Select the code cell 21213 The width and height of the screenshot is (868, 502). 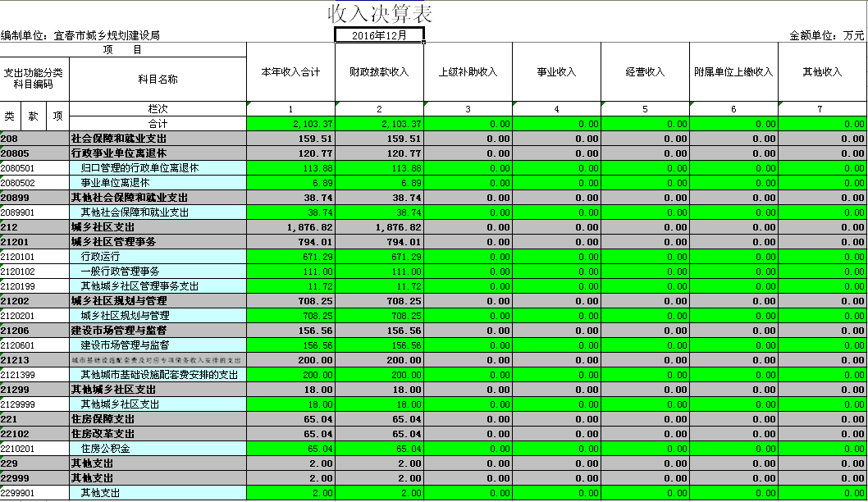tap(34, 360)
